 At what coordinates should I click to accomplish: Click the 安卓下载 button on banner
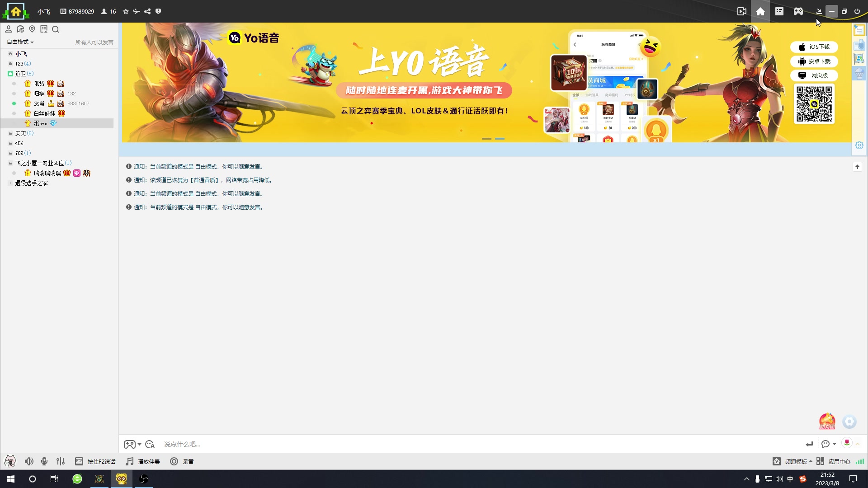(x=814, y=61)
